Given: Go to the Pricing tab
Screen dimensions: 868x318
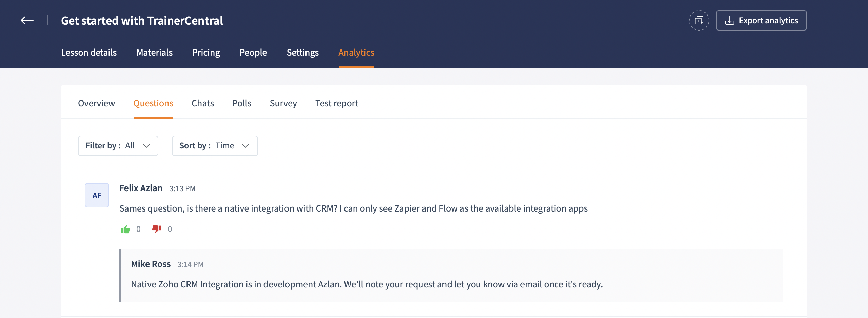Looking at the screenshot, I should click(x=206, y=53).
